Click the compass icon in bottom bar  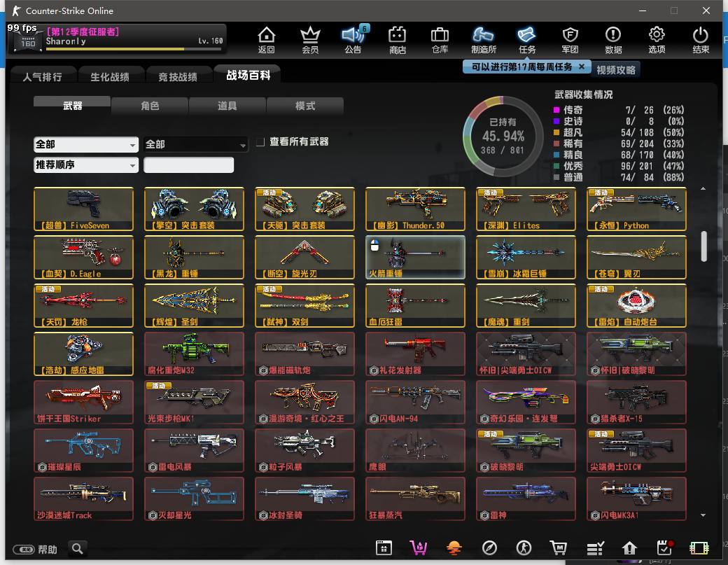489,548
